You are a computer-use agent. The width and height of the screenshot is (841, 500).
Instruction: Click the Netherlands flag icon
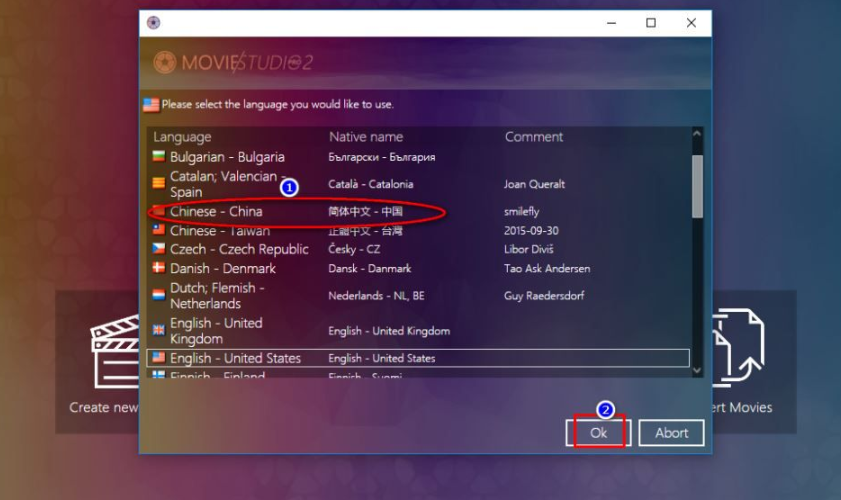pyautogui.click(x=158, y=295)
